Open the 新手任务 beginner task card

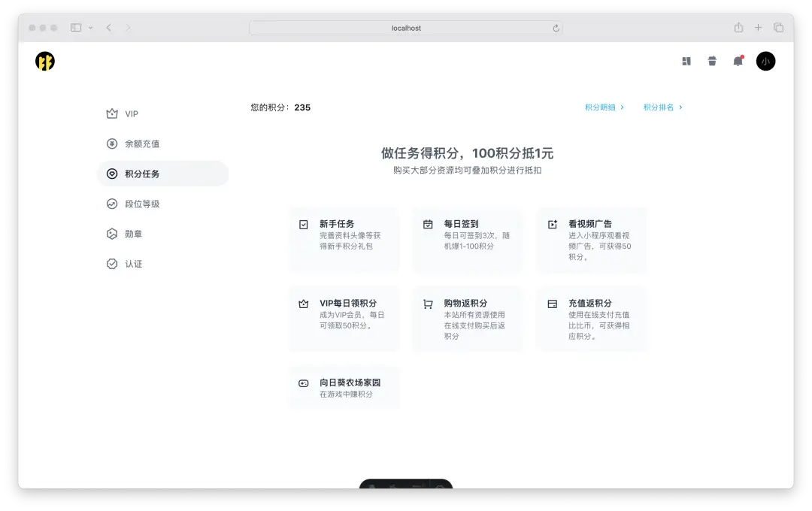[x=344, y=240]
